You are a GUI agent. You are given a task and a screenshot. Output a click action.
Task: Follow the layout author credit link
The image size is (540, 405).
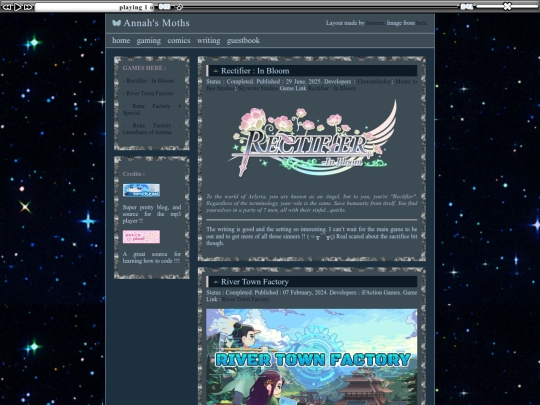375,23
